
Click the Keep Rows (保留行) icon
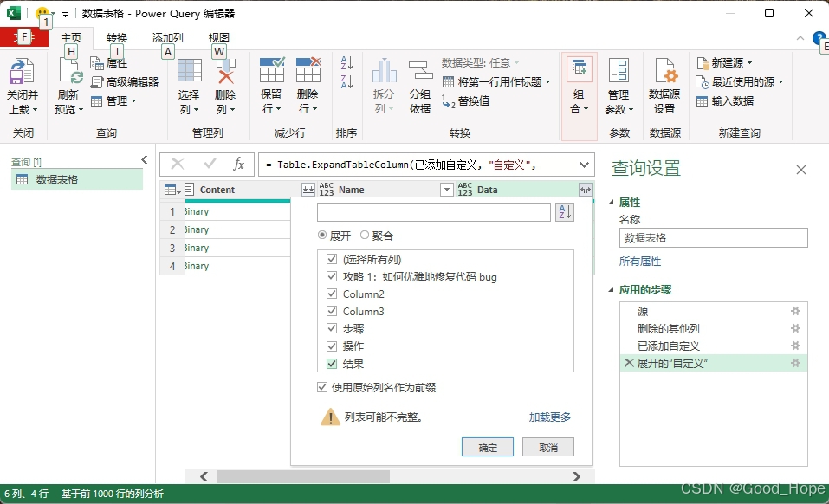pyautogui.click(x=272, y=70)
